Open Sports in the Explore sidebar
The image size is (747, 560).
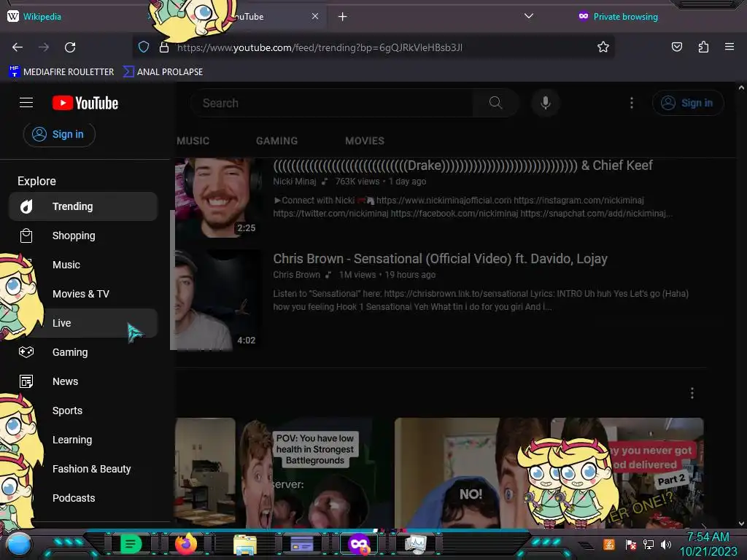tap(83, 411)
